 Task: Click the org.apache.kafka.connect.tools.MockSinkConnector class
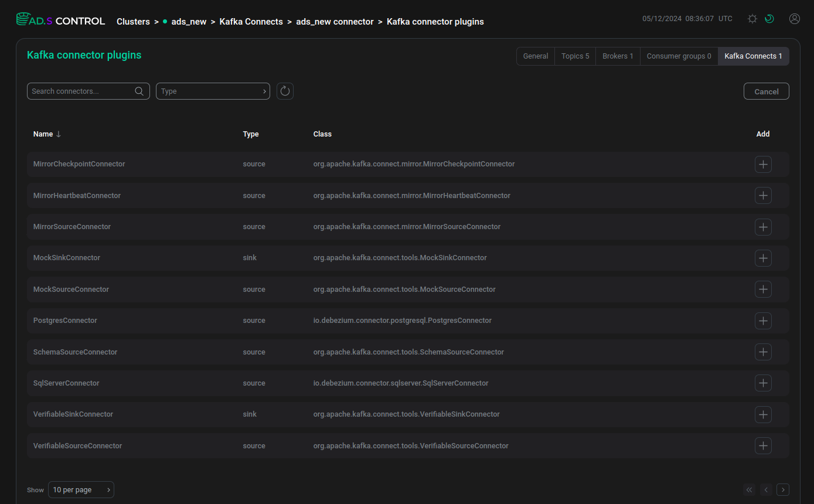click(x=400, y=258)
